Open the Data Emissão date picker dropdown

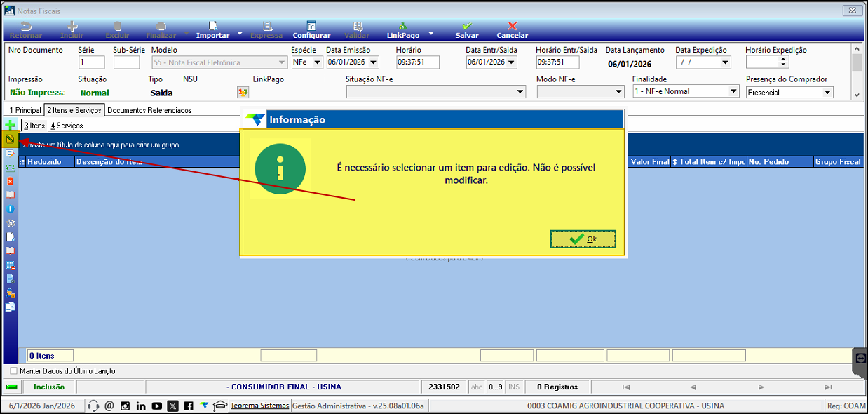(x=372, y=62)
